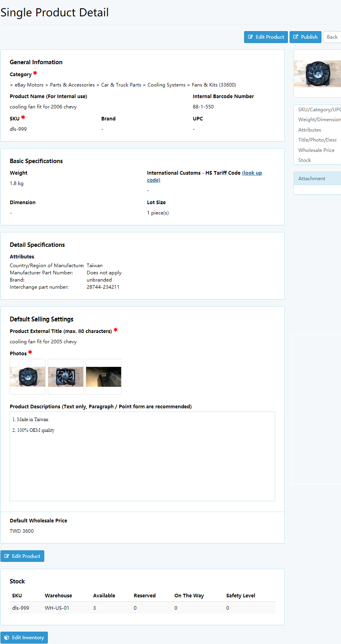
Task: Publish the product
Action: click(305, 37)
